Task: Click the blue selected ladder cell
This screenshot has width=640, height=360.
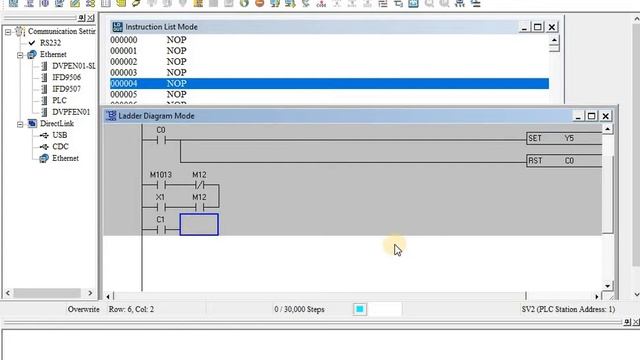Action: pos(199,224)
